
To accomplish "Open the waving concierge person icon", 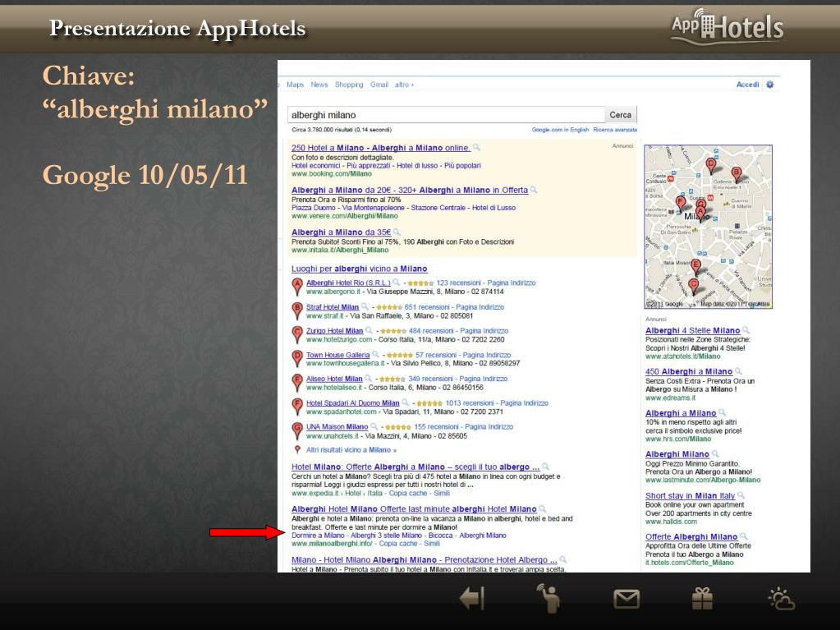I will [549, 598].
